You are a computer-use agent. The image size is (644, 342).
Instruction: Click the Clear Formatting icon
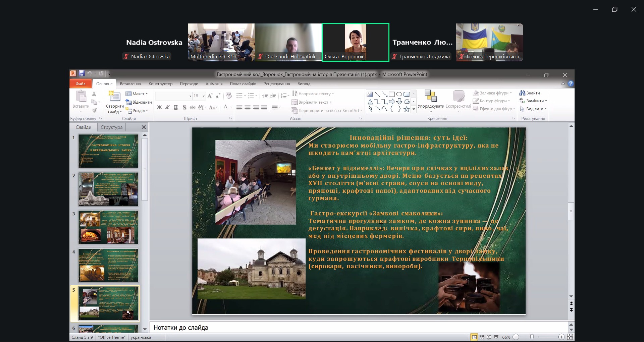point(229,96)
